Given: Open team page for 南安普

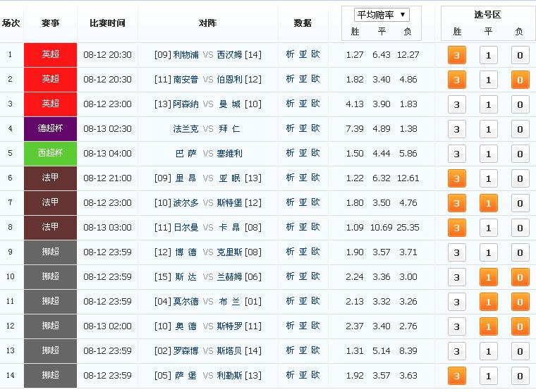Looking at the screenshot, I should point(185,79).
